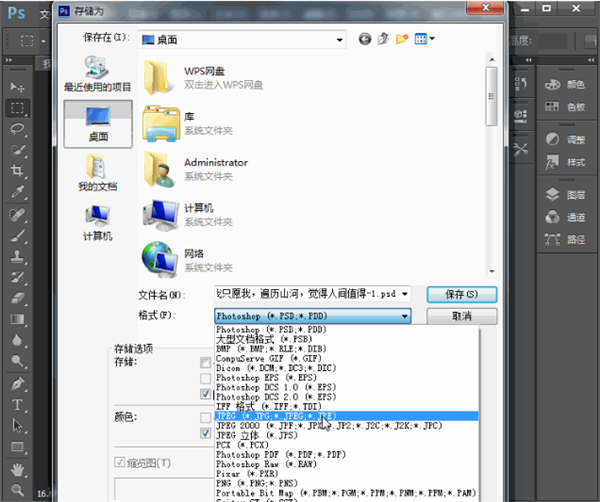Collapse the 格式 format combo box
Screen dimensions: 600x502
[x=405, y=316]
